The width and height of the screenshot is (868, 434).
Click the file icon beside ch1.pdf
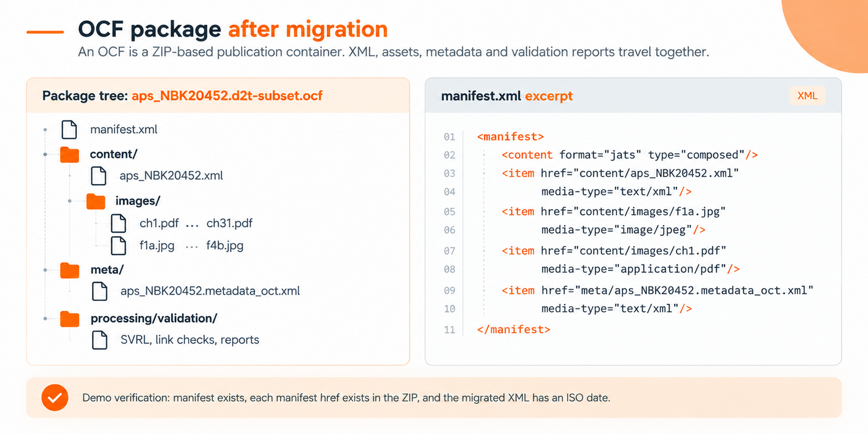(119, 223)
